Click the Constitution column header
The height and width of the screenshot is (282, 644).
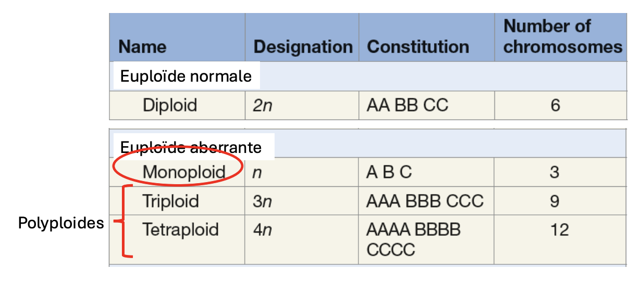click(x=418, y=47)
